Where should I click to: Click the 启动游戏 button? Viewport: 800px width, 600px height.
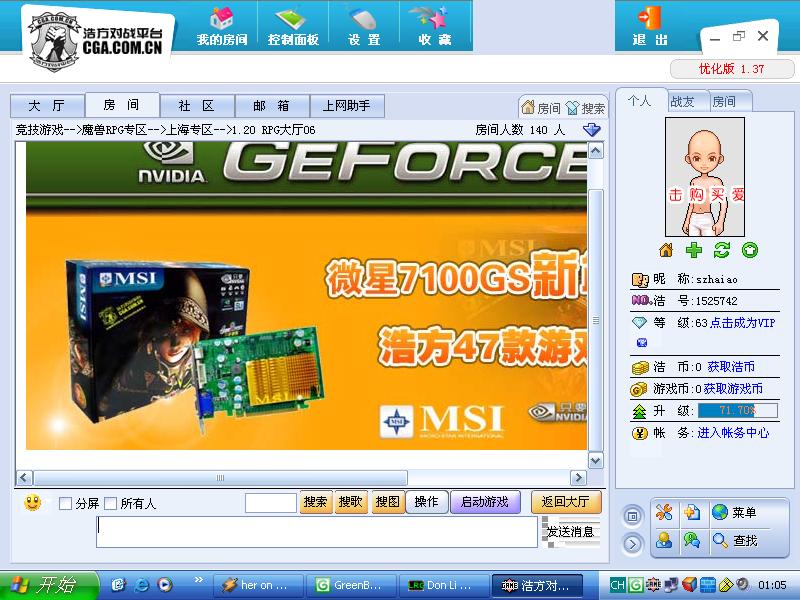[485, 502]
